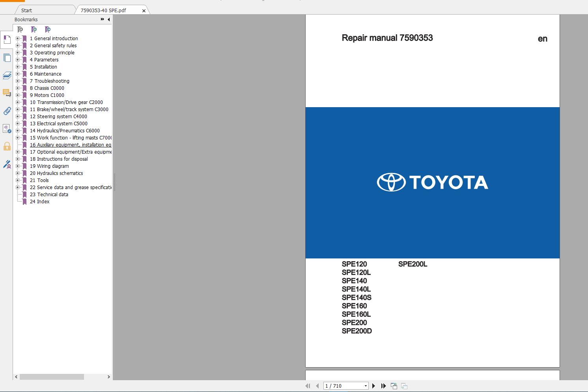
Task: Collapse the Bookmarks pane with arrow icon
Action: coord(109,19)
